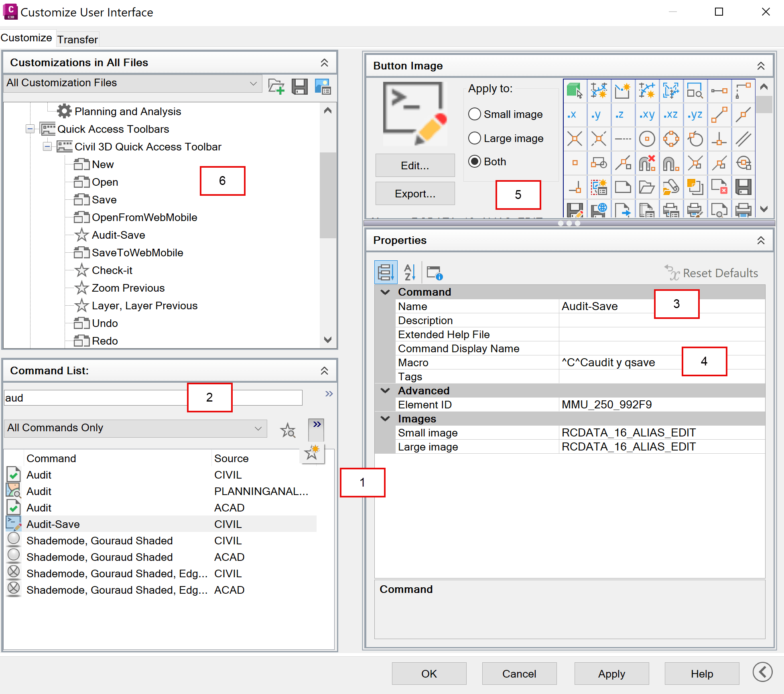784x694 pixels.
Task: Toggle categorized view in Properties toolbar
Action: 386,272
